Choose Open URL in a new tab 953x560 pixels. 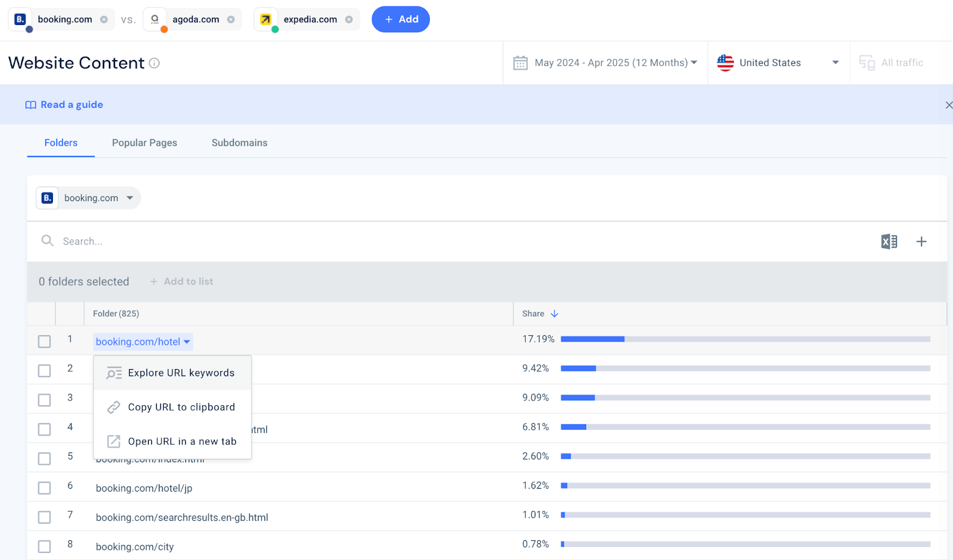click(173, 442)
